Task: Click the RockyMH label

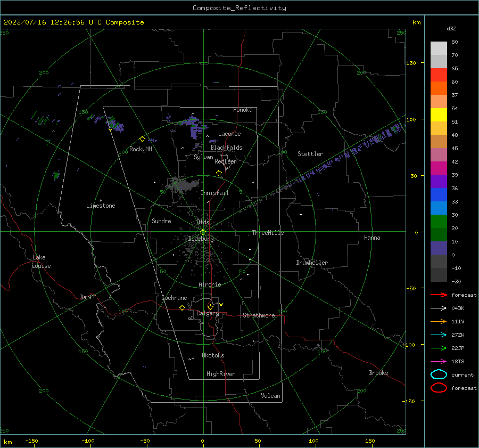Action: pyautogui.click(x=141, y=149)
